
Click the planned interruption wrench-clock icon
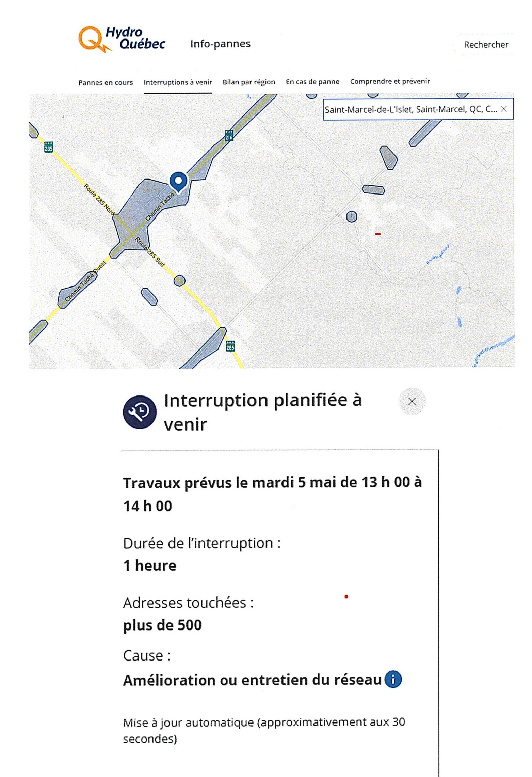[x=140, y=412]
